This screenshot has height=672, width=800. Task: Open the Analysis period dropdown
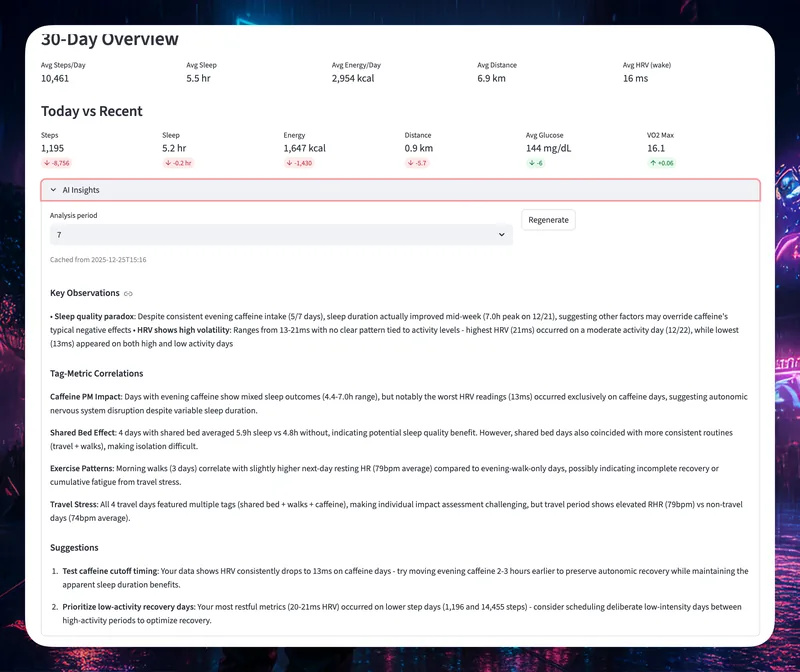coord(281,234)
